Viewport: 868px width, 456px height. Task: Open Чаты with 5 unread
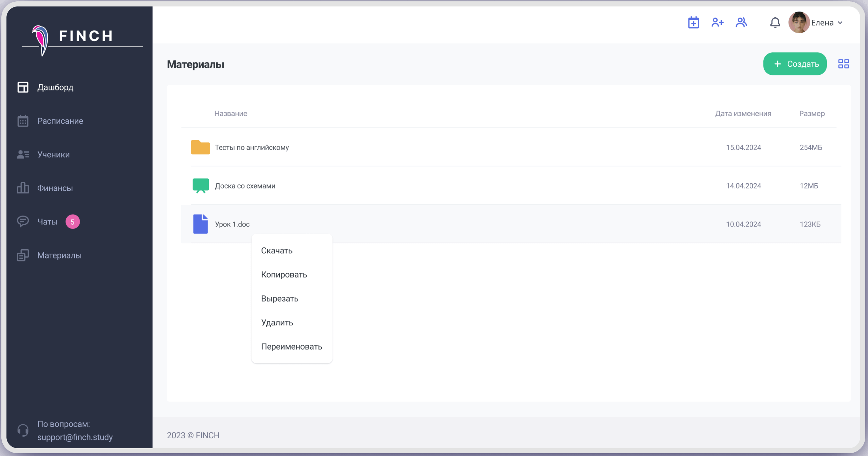point(48,222)
